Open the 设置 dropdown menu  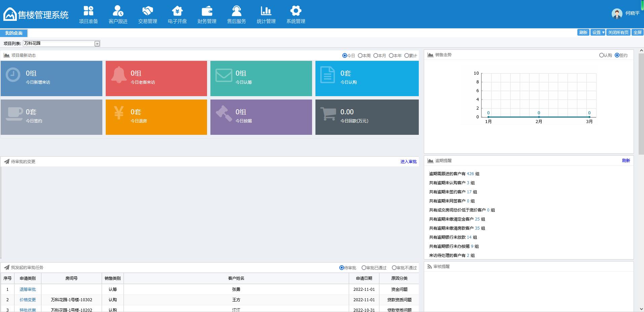pyautogui.click(x=598, y=33)
